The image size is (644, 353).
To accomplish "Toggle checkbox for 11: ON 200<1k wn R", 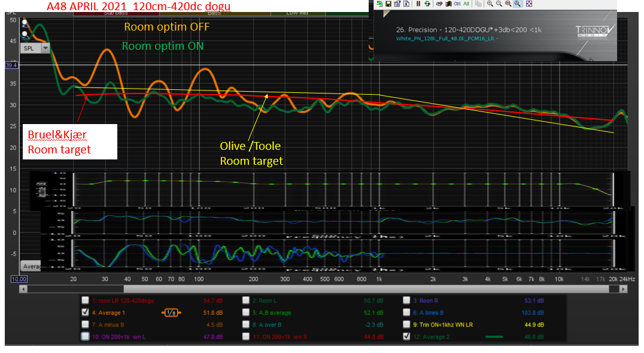I will tap(245, 336).
